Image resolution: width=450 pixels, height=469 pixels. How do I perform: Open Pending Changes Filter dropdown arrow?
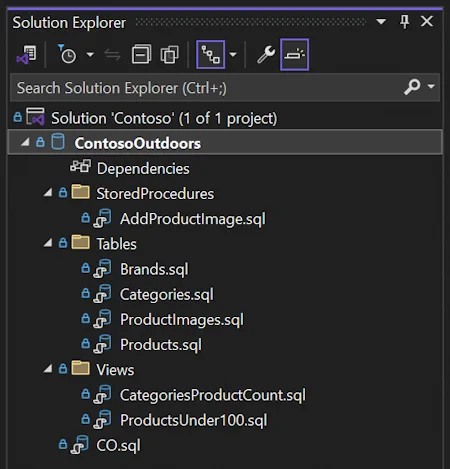click(x=90, y=54)
